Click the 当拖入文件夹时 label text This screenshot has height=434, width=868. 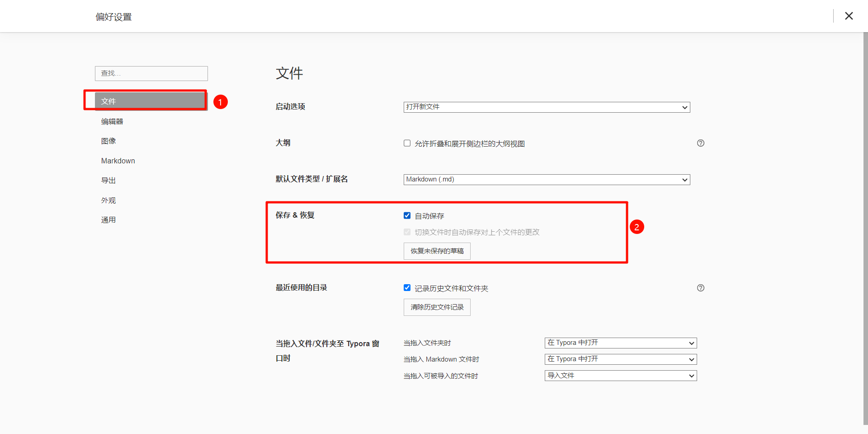tap(427, 343)
